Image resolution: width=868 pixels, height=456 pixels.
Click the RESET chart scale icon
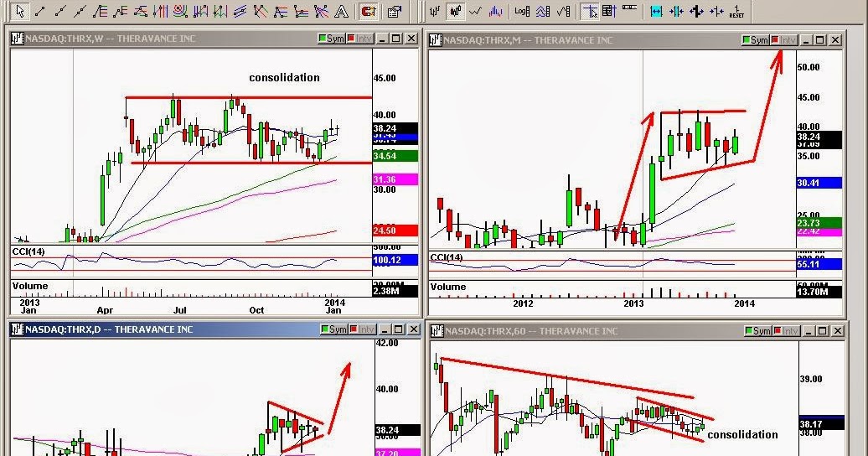pyautogui.click(x=736, y=11)
